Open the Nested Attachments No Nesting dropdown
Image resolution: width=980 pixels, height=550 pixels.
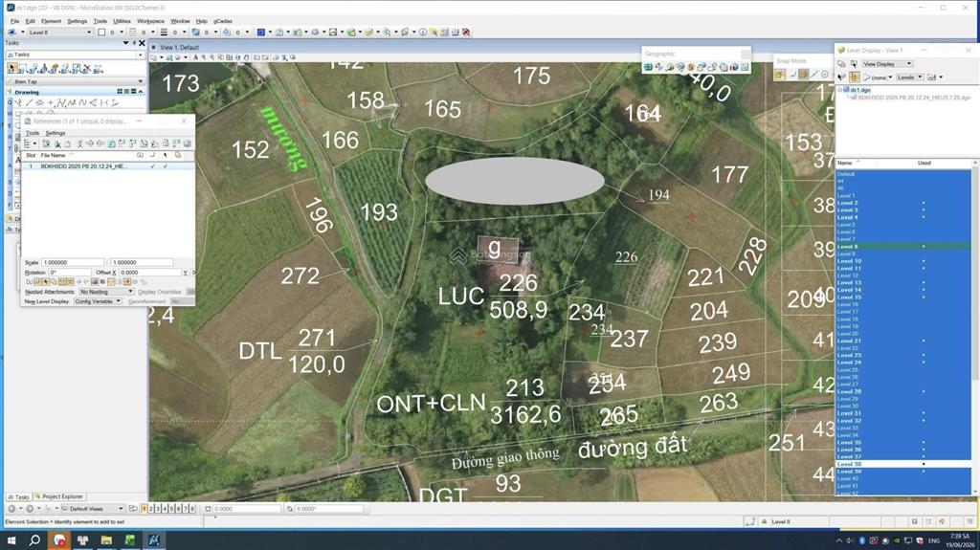pyautogui.click(x=106, y=292)
